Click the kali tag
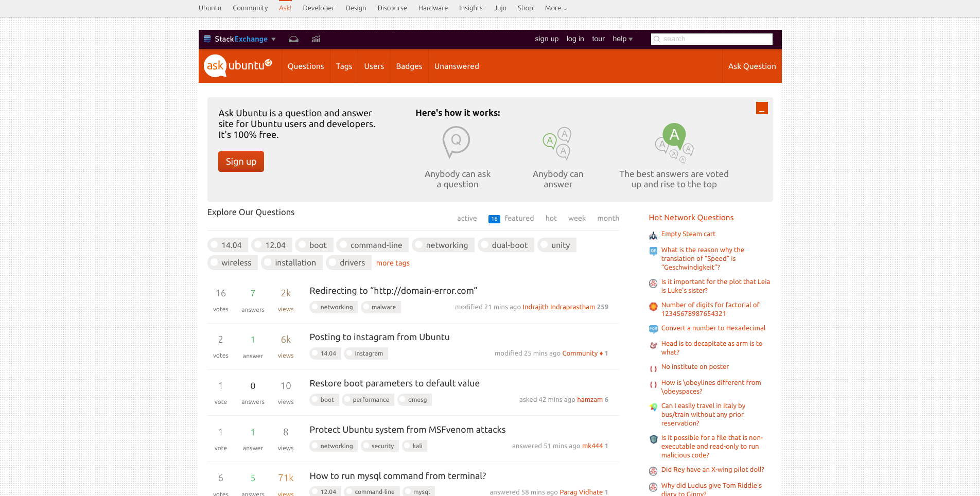 pos(414,446)
